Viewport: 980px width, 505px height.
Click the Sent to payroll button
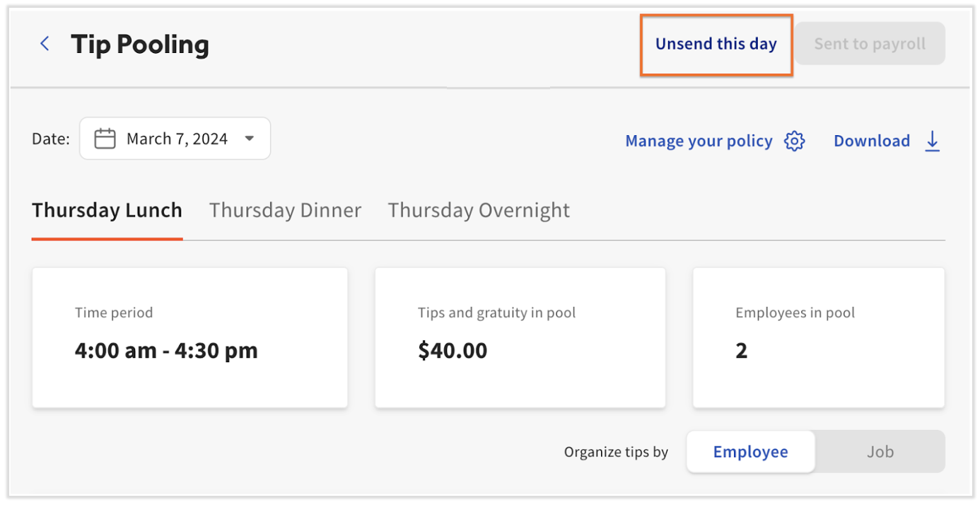[869, 44]
